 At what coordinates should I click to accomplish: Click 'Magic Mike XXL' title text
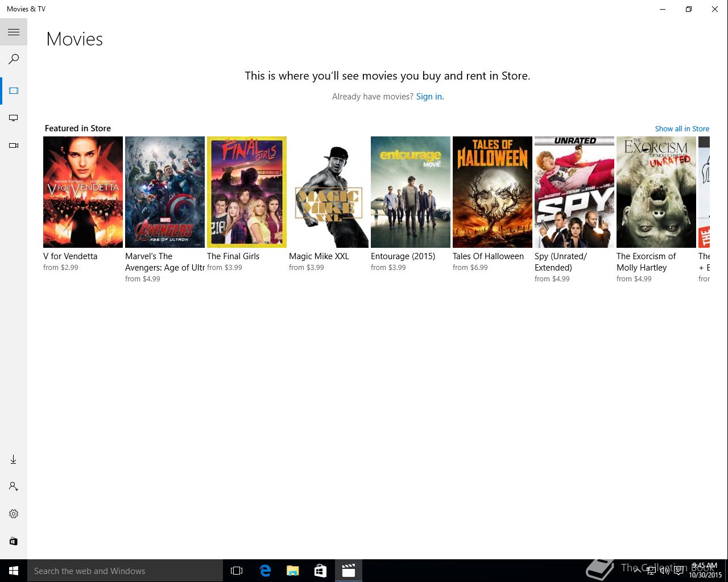[319, 256]
